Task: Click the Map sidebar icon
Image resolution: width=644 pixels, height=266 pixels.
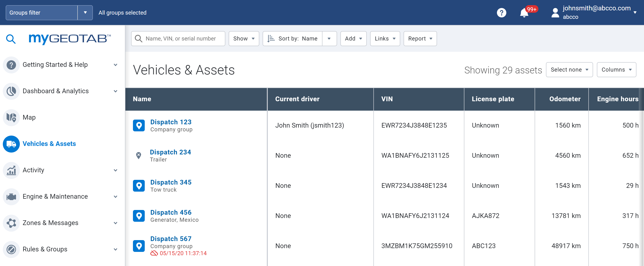Action: click(11, 117)
